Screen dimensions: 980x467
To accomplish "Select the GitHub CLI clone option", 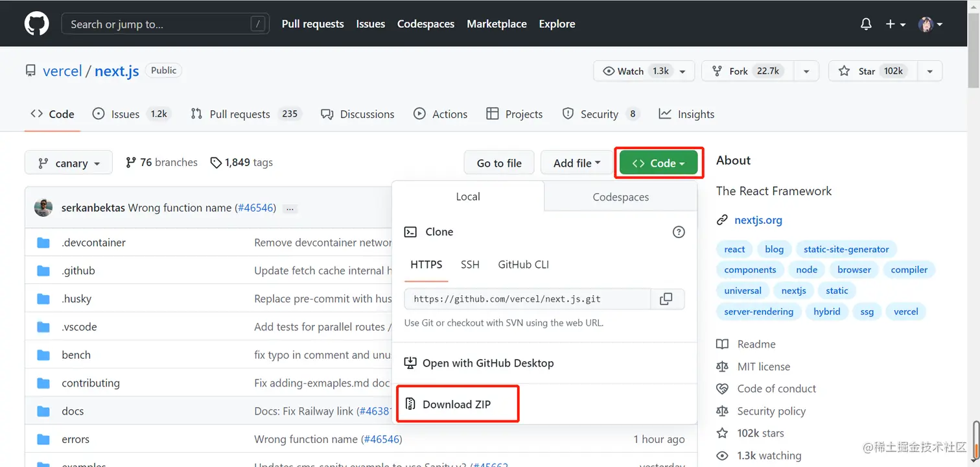I will coord(524,265).
